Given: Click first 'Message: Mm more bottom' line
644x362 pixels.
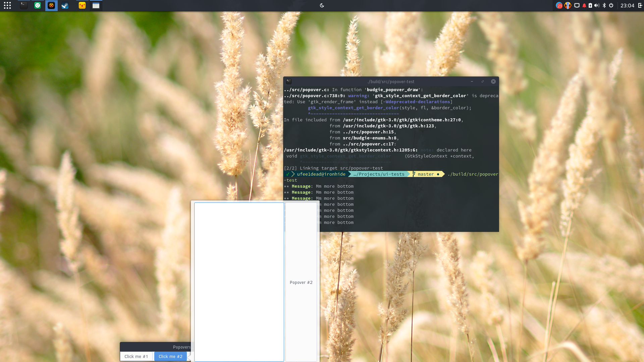Looking at the screenshot, I should coord(319,186).
